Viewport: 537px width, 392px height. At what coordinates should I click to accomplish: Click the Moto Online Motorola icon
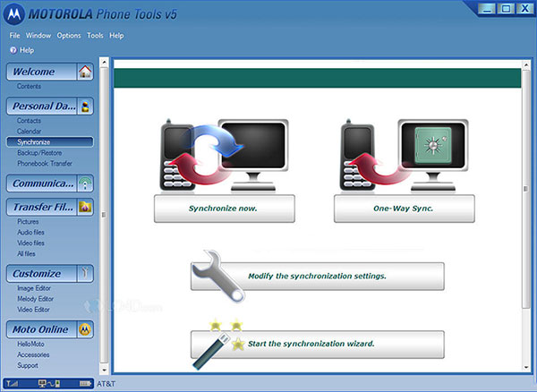(85, 329)
